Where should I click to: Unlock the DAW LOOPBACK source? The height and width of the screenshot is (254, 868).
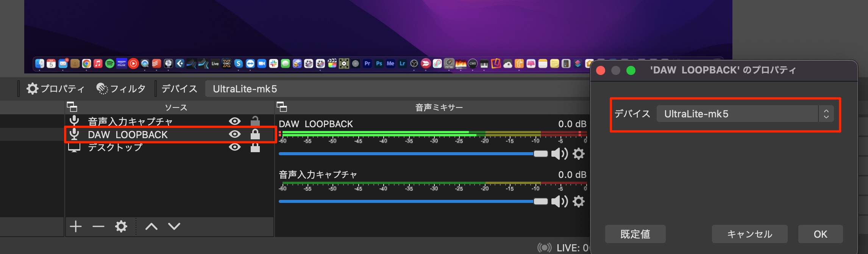tap(255, 134)
